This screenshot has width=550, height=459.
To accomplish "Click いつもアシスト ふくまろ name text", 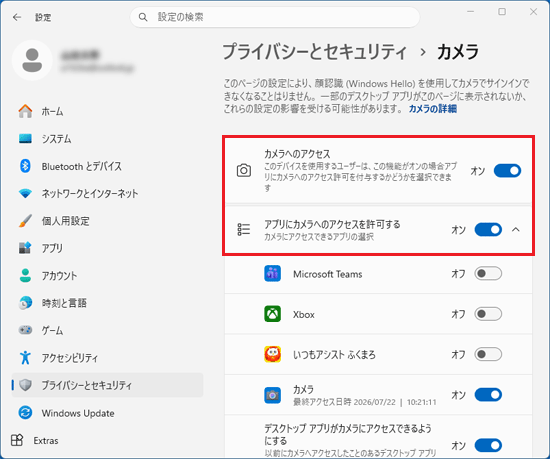I will pos(334,355).
